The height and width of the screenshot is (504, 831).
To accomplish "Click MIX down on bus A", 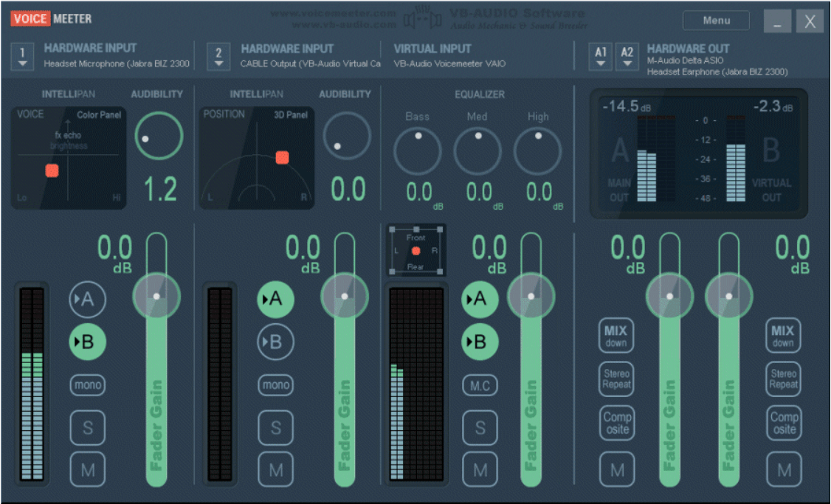I will tap(616, 335).
